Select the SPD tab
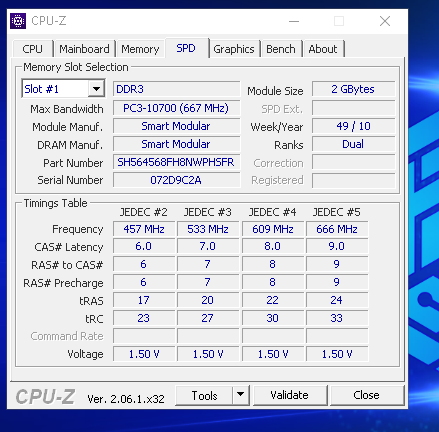Viewport: 439px width, 432px height. [x=186, y=48]
